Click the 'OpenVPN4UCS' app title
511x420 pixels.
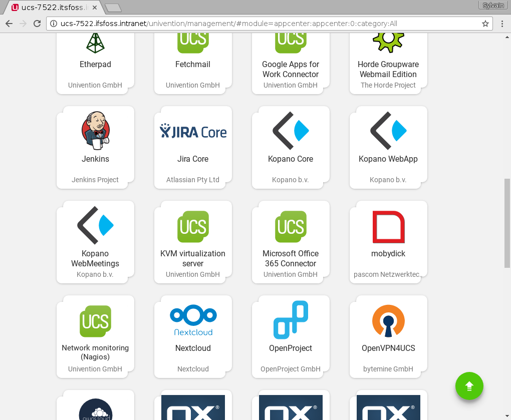388,348
